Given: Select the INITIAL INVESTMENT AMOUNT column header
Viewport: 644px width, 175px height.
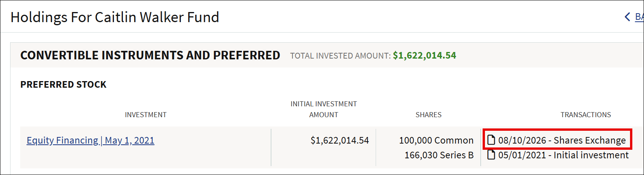Looking at the screenshot, I should tap(324, 109).
